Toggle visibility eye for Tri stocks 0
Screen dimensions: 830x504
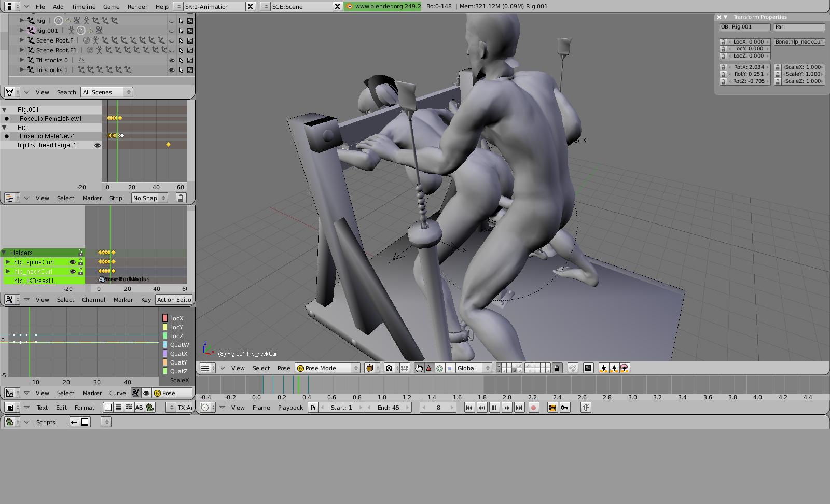pos(172,60)
